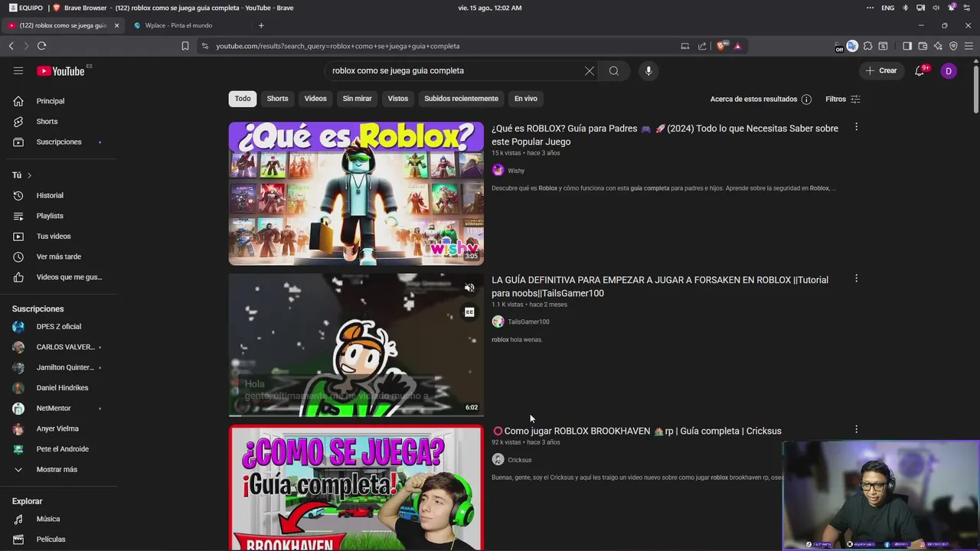
Task: Open the Brave Wallet icon
Action: pos(923,46)
